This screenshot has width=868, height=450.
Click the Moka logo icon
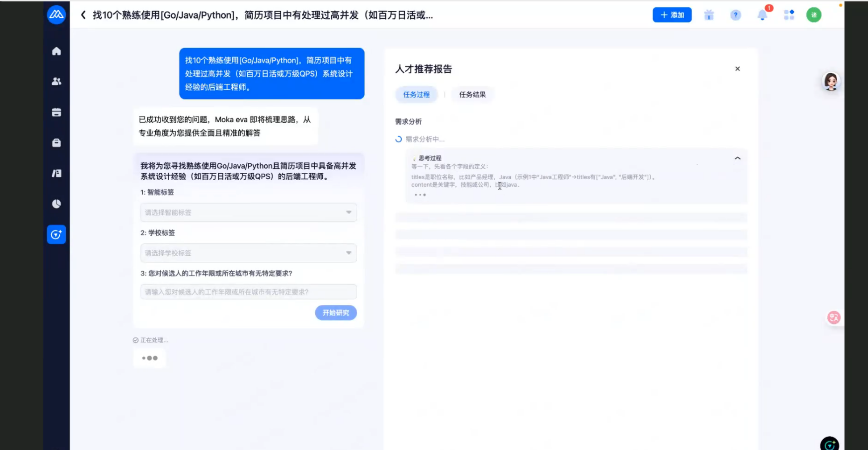pyautogui.click(x=56, y=14)
